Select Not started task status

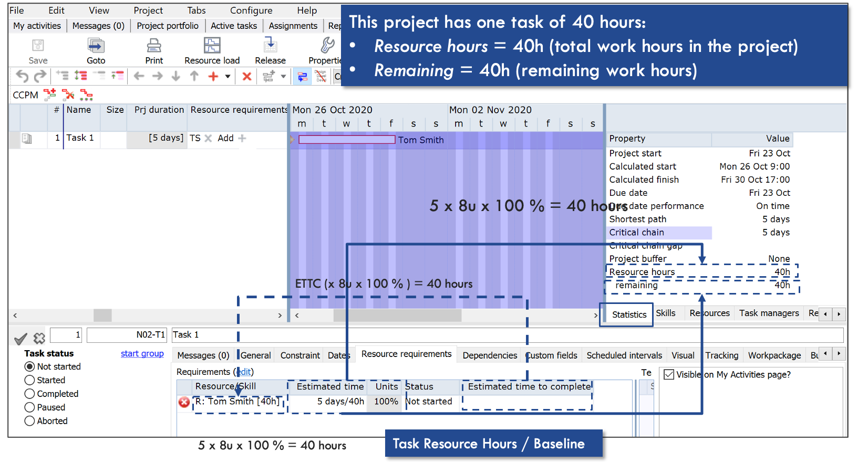[x=30, y=366]
